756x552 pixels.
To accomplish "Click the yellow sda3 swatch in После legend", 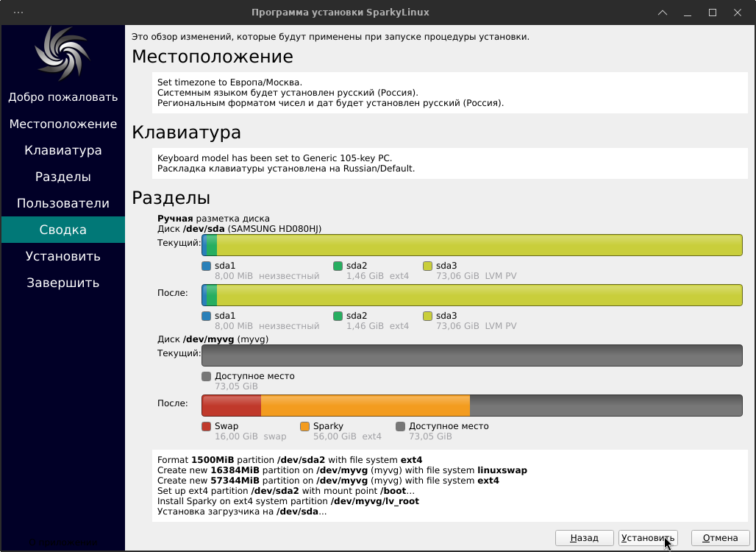I will pos(428,316).
